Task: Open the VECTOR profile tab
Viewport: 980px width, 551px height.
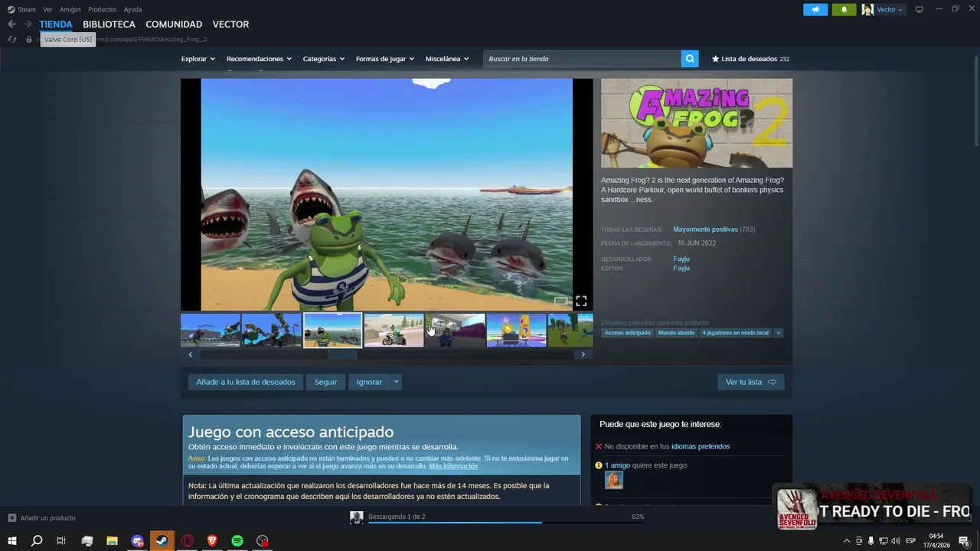Action: coord(230,24)
